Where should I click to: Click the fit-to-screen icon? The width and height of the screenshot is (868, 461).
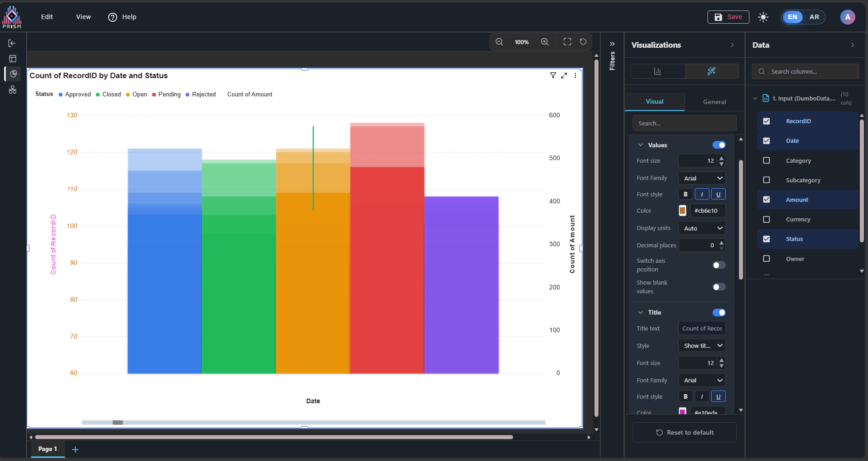click(x=567, y=42)
